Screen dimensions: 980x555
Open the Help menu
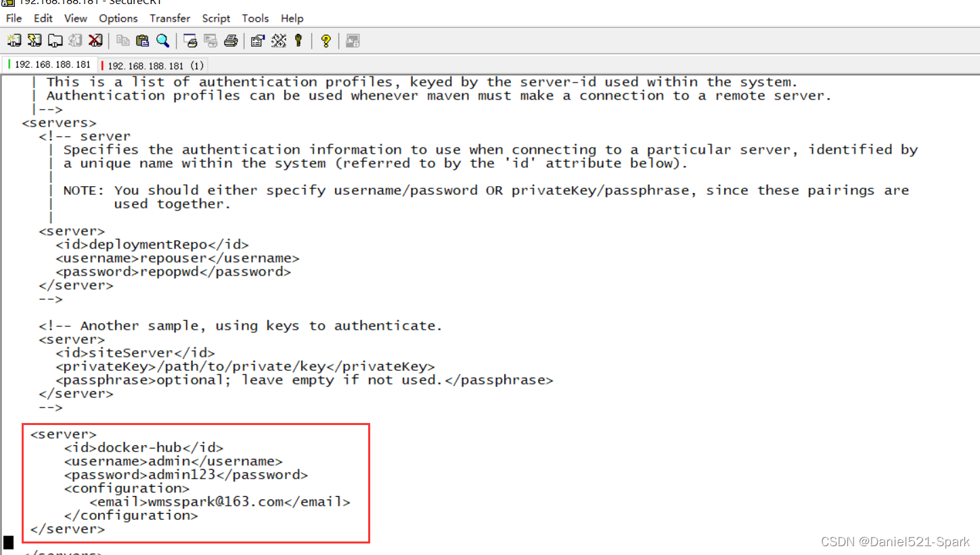pyautogui.click(x=292, y=18)
